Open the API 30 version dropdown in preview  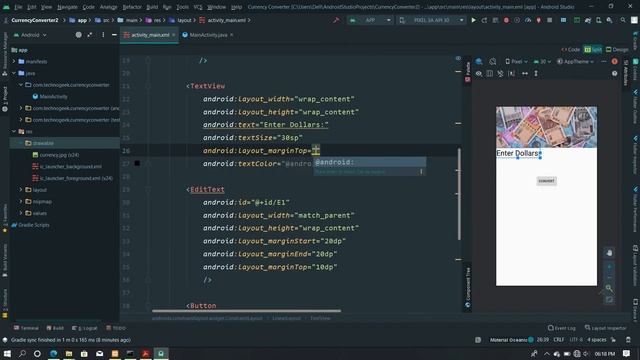click(542, 62)
